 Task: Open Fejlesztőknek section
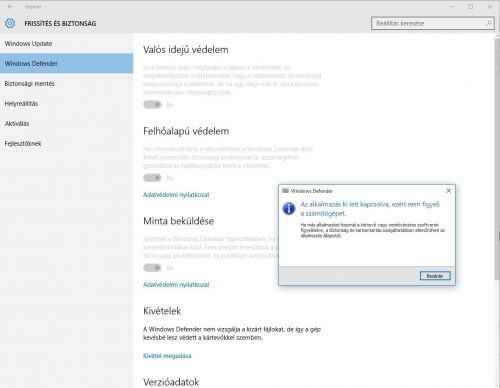66,144
